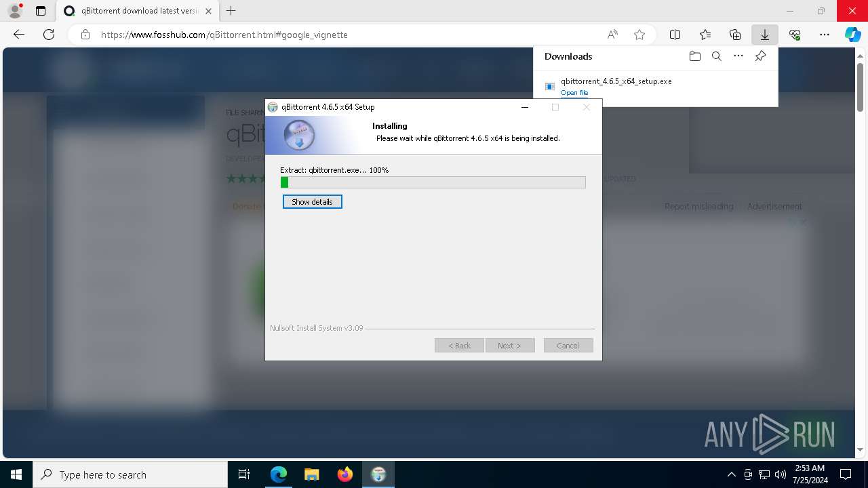Viewport: 868px width, 488px height.
Task: Open the tab actions menu icon
Action: tap(41, 11)
